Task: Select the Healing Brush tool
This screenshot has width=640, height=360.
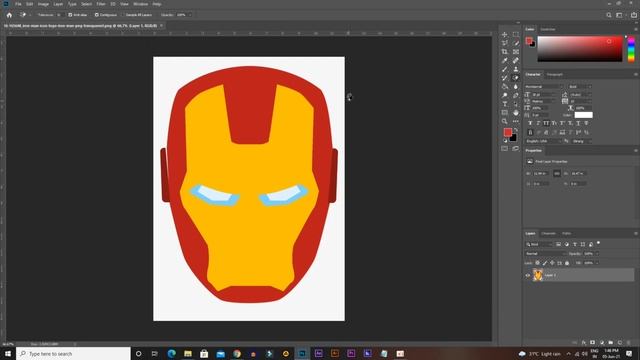Action: (516, 60)
